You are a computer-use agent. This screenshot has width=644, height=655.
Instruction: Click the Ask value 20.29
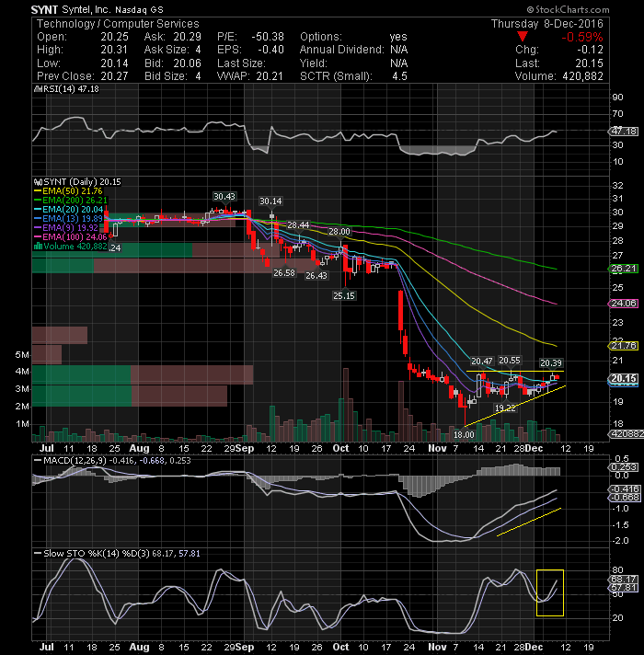187,37
